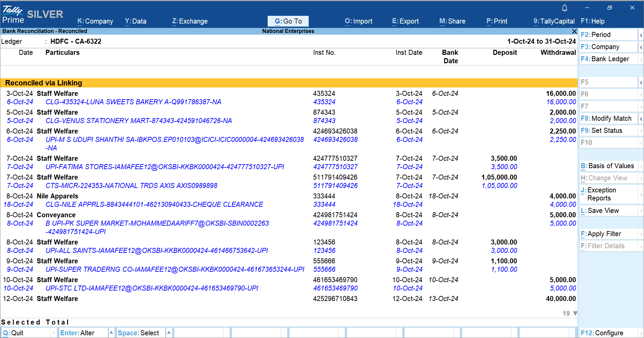This screenshot has width=644, height=338.
Task: Click the Deposit column header
Action: coord(505,52)
